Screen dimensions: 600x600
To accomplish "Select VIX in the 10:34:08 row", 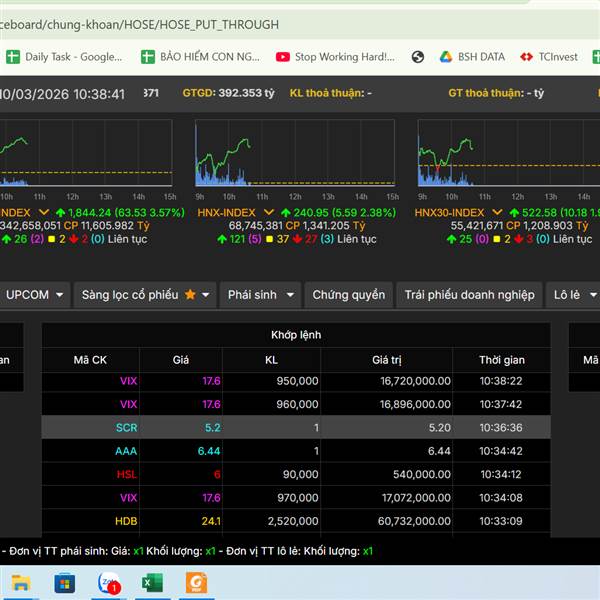I will pos(128,498).
